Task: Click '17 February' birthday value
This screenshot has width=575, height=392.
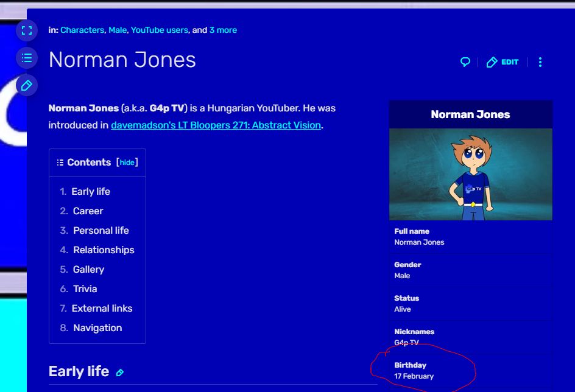Action: point(414,376)
